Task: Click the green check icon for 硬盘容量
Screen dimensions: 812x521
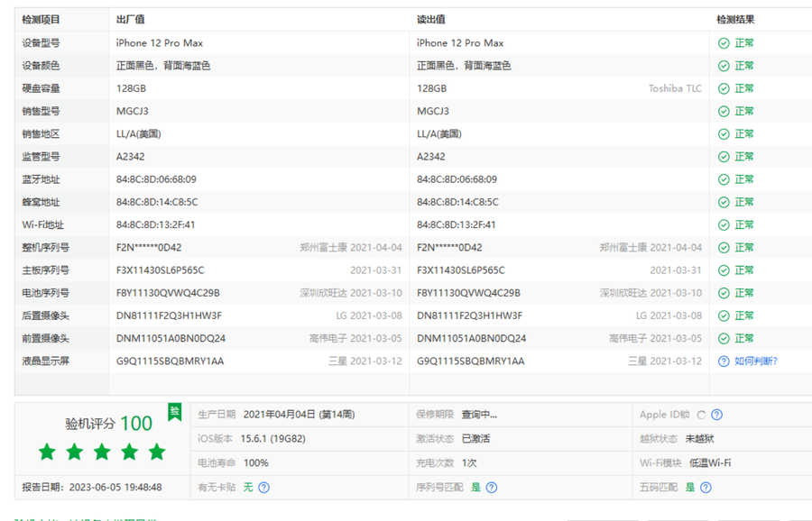Action: pos(724,88)
